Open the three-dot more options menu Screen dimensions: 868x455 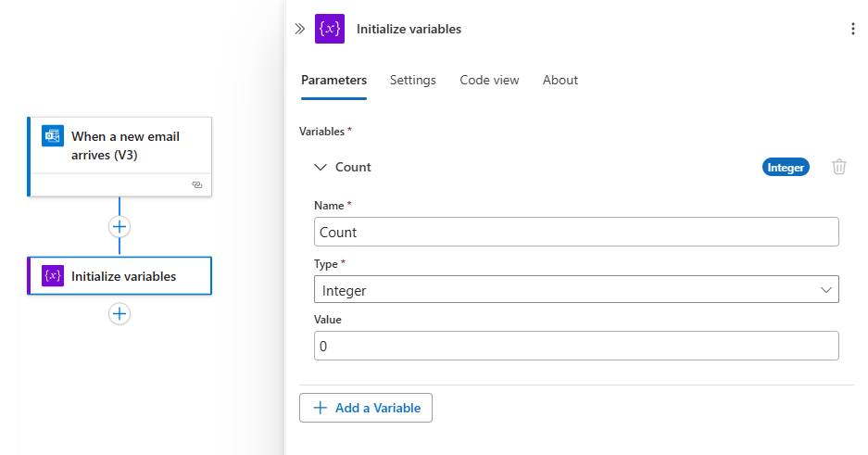(852, 29)
